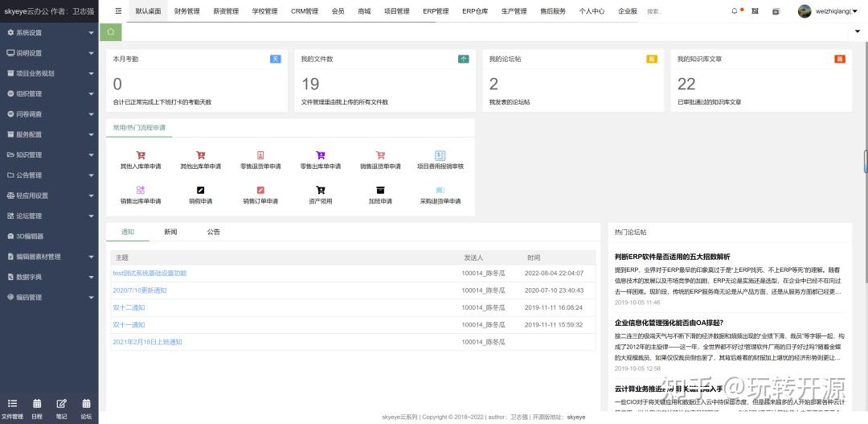Open the 双十二通知 notice link
Image resolution: width=868 pixels, height=424 pixels.
point(129,307)
